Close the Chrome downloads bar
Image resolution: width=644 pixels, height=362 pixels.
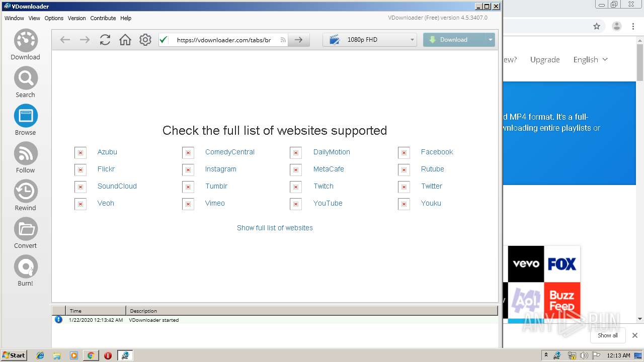pyautogui.click(x=635, y=335)
